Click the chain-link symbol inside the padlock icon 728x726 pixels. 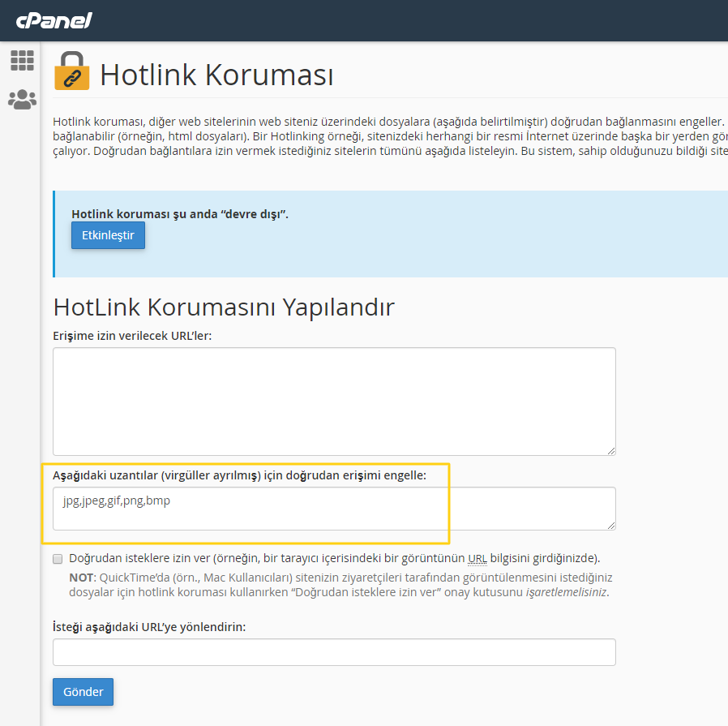coord(71,77)
